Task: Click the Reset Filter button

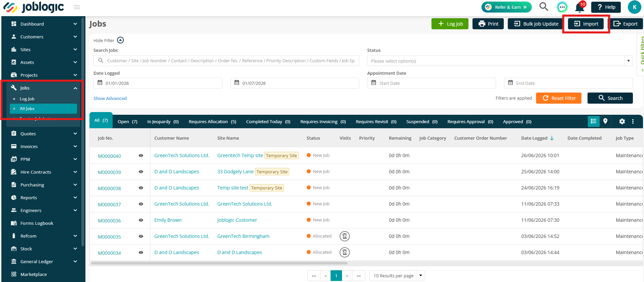Action: (x=559, y=98)
